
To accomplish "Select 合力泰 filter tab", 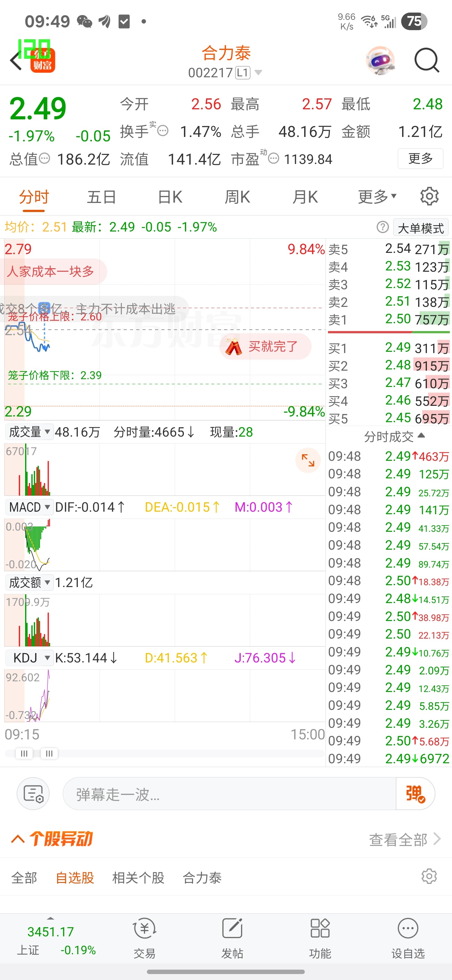I will (202, 878).
